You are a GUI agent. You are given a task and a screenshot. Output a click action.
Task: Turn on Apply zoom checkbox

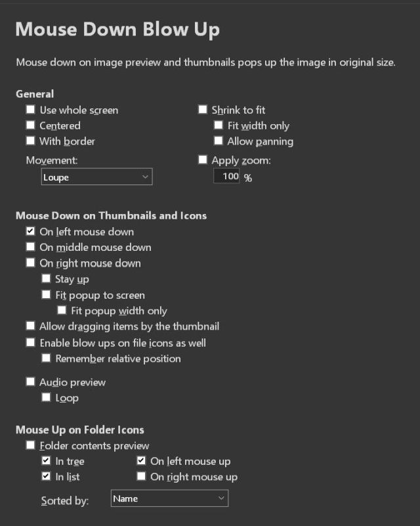point(203,160)
